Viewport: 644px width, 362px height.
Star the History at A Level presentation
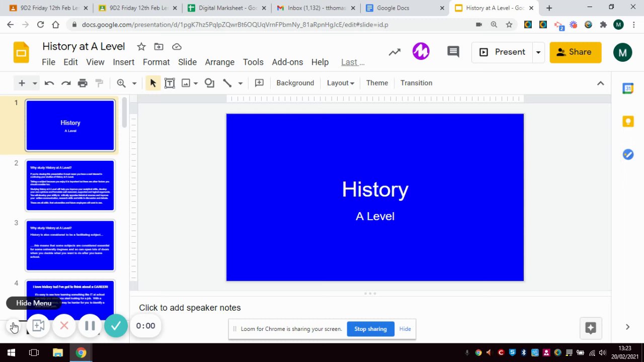[141, 47]
